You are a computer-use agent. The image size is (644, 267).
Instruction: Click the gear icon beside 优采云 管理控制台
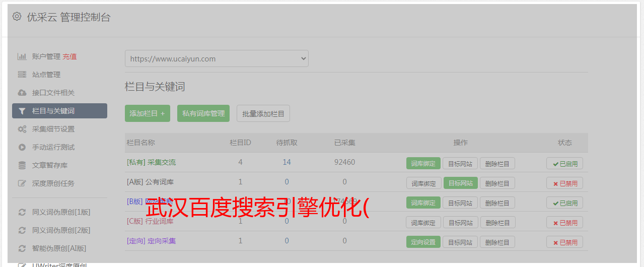17,17
